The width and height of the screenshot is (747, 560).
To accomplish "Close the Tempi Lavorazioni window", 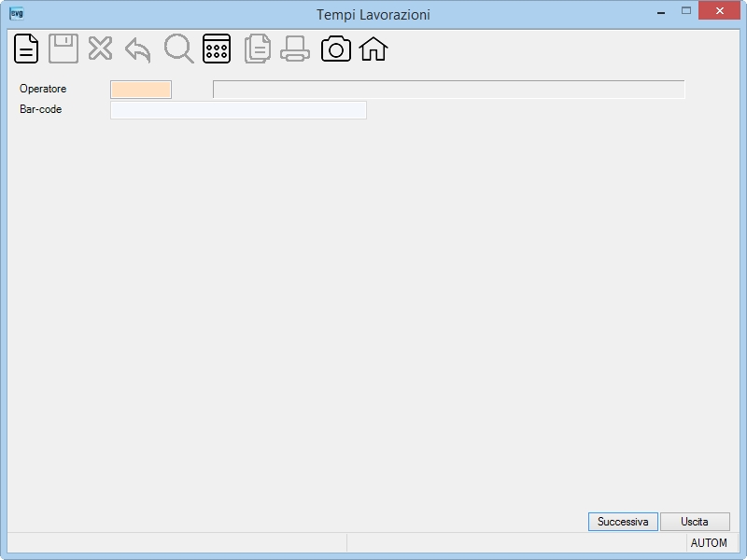I will [719, 10].
